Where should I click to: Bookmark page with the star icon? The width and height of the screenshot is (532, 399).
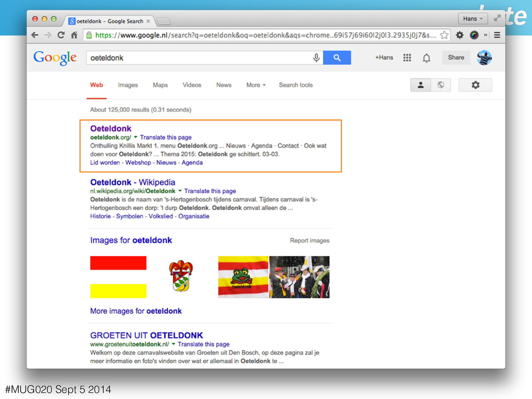coord(444,35)
